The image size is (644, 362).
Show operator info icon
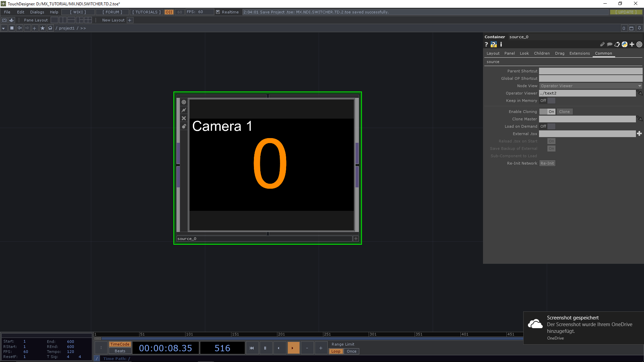coord(501,44)
